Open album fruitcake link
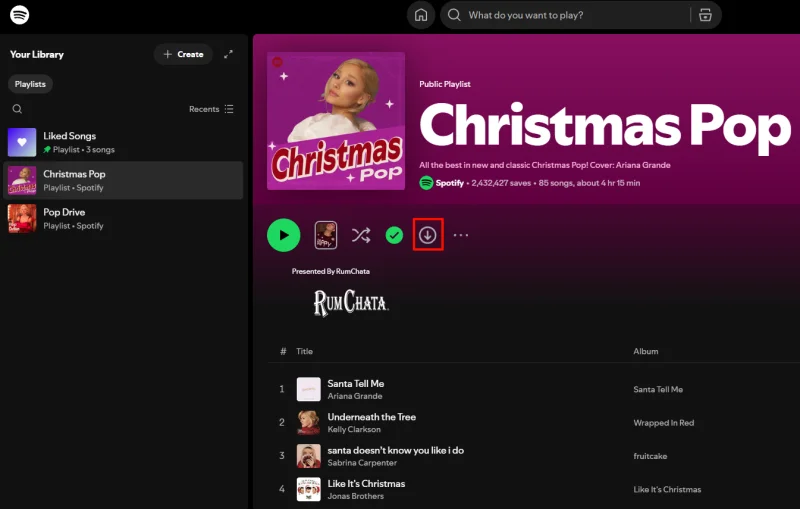The image size is (800, 509). [x=650, y=456]
